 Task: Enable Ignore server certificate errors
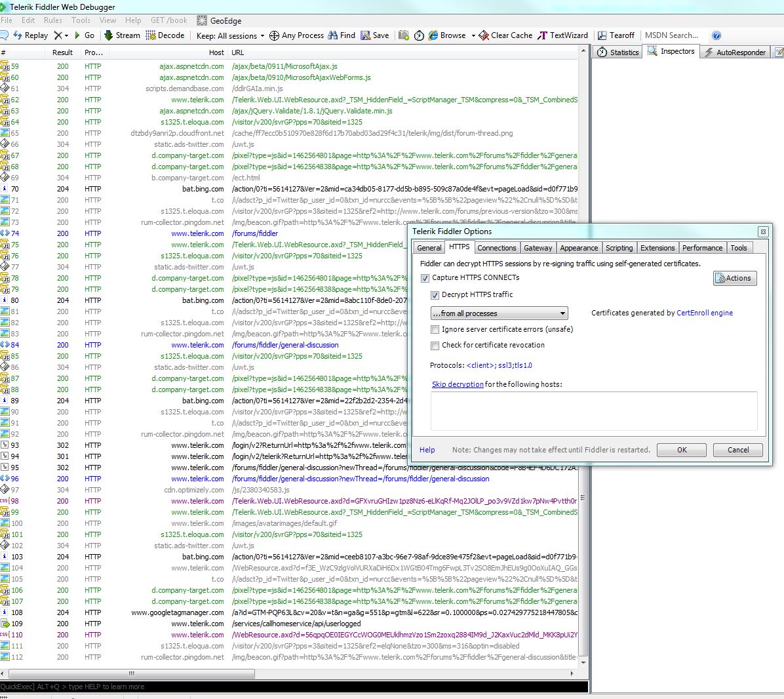[x=435, y=330]
